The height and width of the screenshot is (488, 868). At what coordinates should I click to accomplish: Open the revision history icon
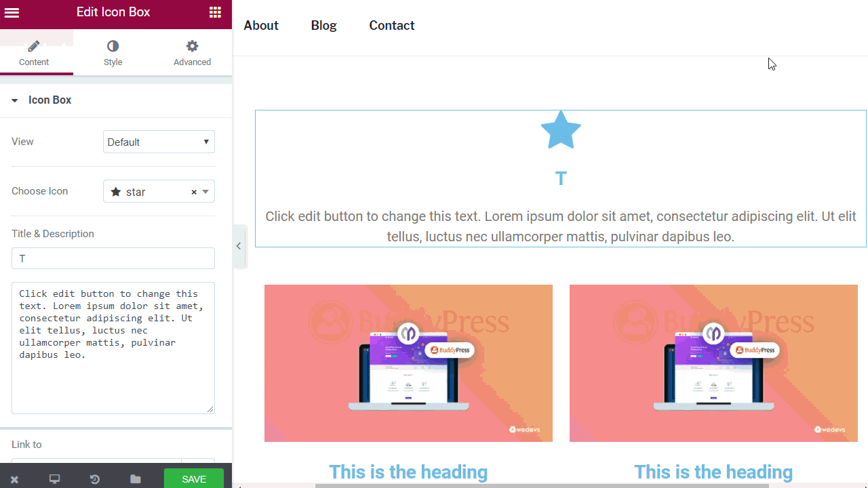pos(95,479)
